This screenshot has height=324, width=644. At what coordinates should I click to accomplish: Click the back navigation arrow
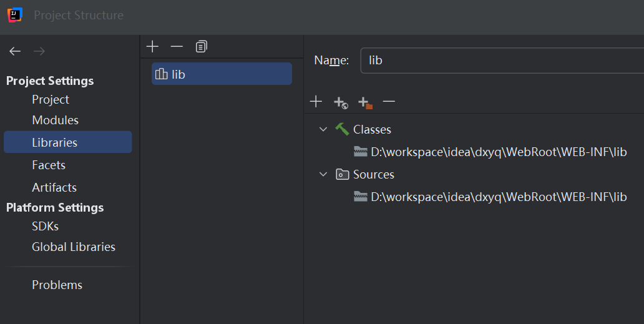click(x=15, y=51)
